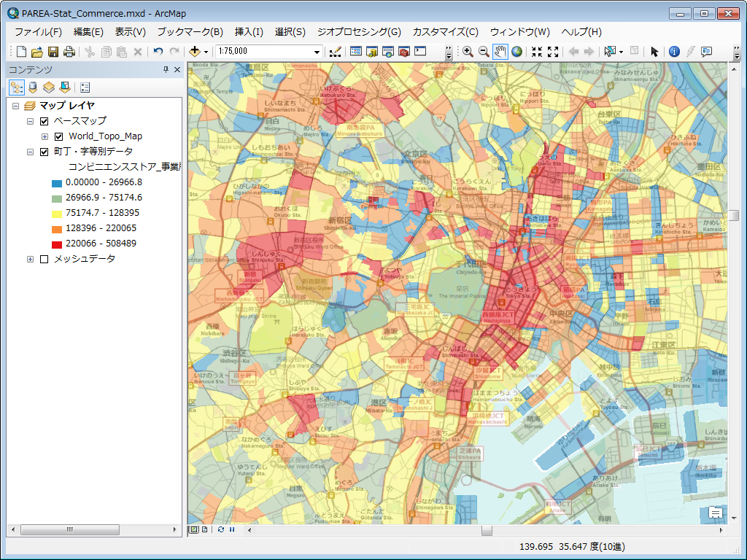Uncheck the 町丁・字等別データ layer

click(44, 152)
